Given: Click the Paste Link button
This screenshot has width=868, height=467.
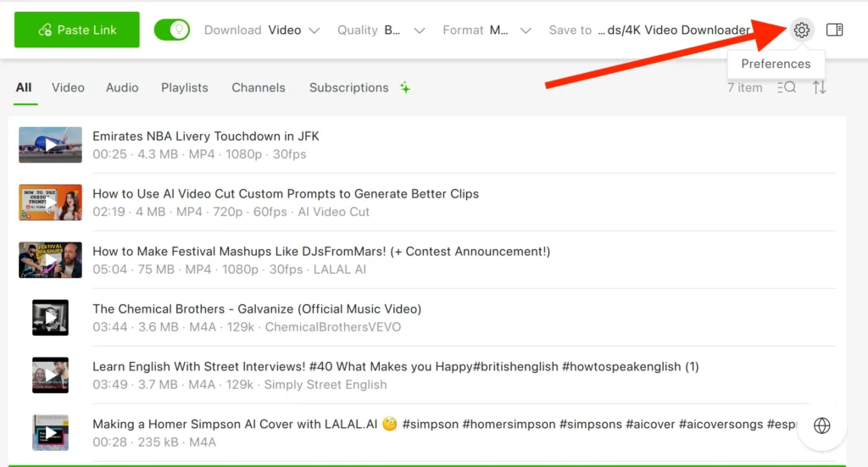Looking at the screenshot, I should [x=77, y=30].
